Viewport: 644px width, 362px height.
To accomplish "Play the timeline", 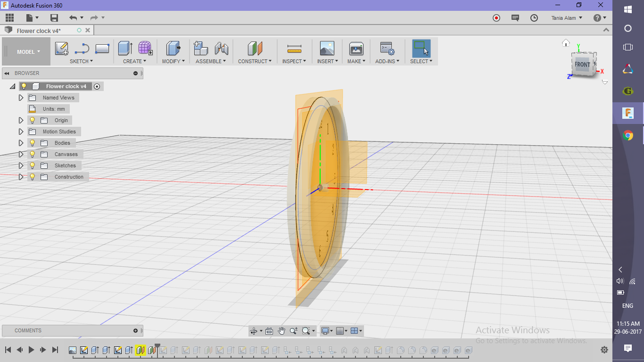I will (x=31, y=350).
